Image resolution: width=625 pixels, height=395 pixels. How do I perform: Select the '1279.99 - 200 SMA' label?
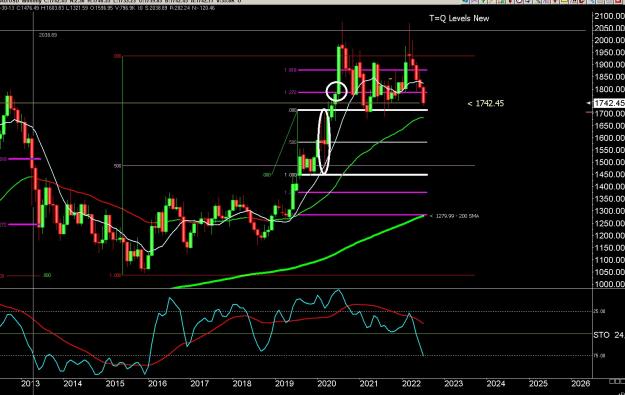click(457, 216)
